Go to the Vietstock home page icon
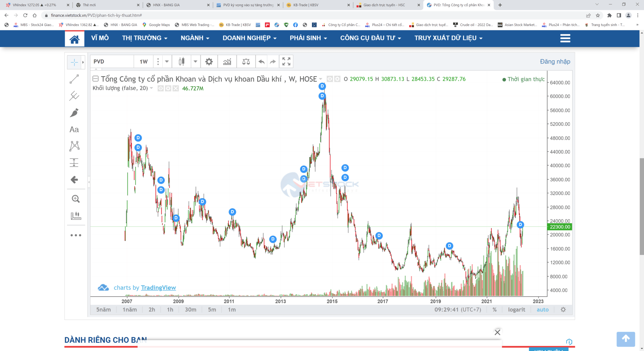 (74, 39)
